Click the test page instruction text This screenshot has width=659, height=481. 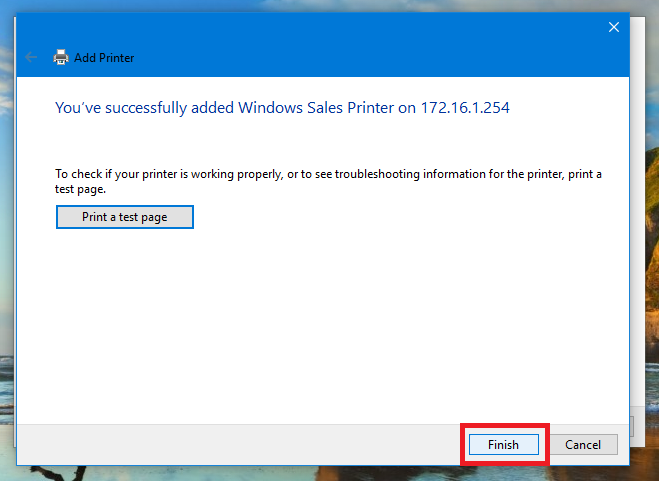(328, 181)
